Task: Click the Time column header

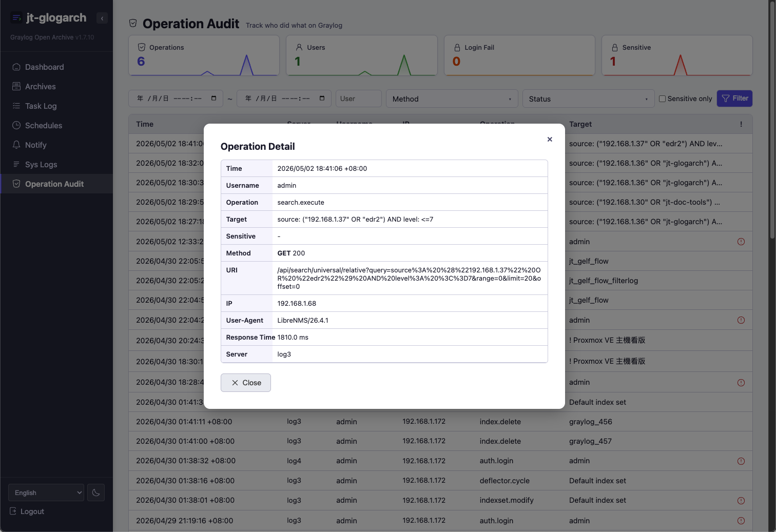Action: click(x=145, y=124)
